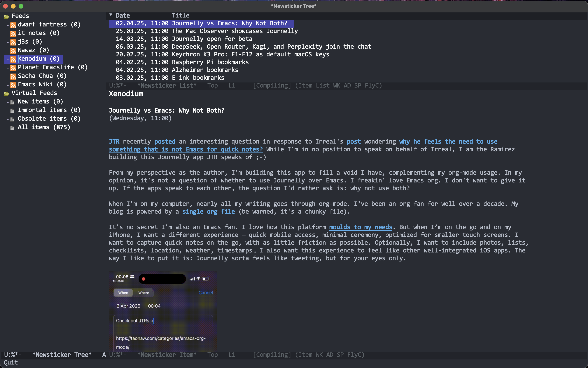Minimize the Newsticker Tree window
The width and height of the screenshot is (588, 368).
[13, 6]
